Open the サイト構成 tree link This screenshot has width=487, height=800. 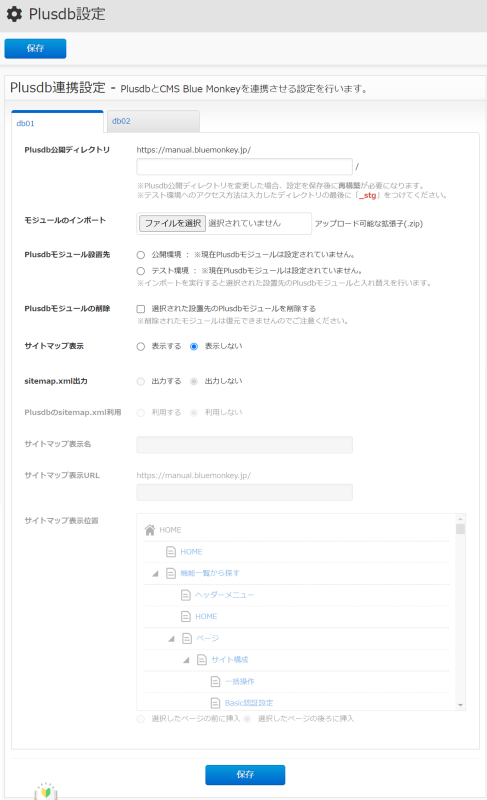tap(230, 660)
